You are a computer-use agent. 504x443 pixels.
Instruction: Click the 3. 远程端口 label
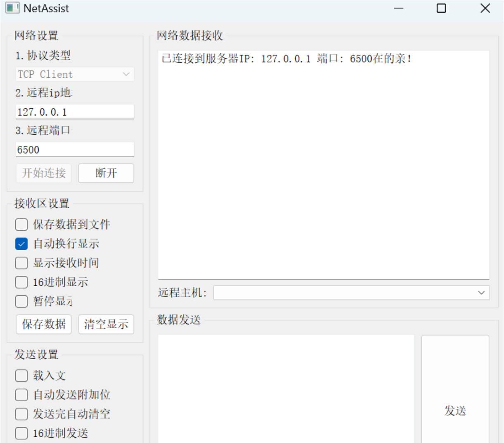click(44, 130)
